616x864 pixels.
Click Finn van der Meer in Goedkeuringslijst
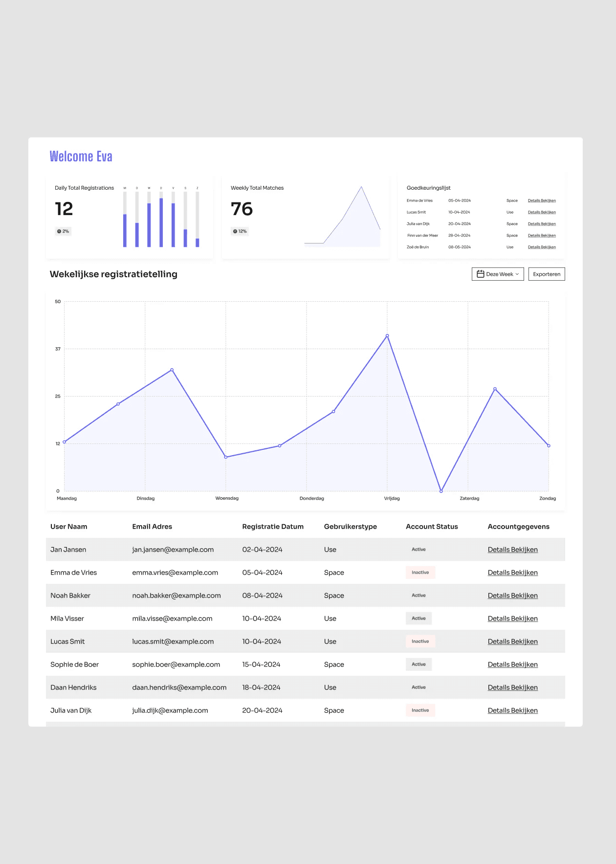click(423, 236)
